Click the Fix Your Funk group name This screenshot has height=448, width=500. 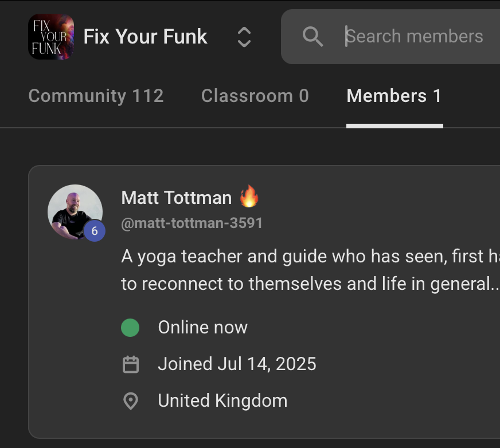146,37
